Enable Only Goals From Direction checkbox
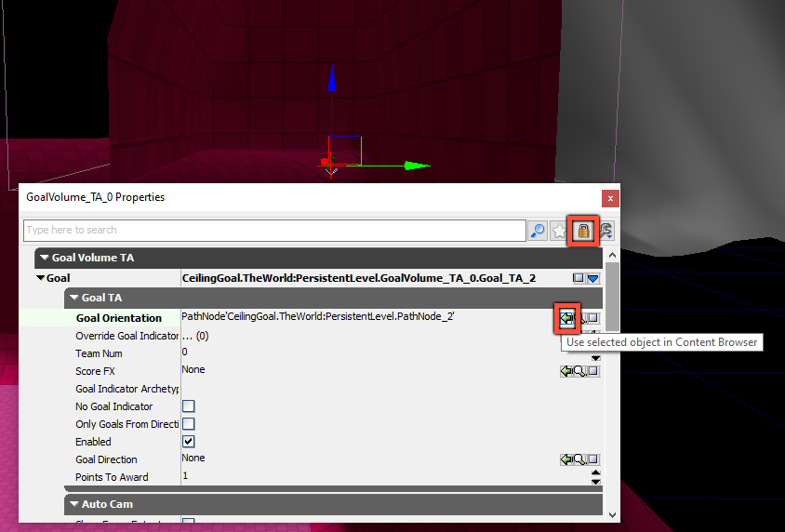This screenshot has width=785, height=532. pos(189,424)
